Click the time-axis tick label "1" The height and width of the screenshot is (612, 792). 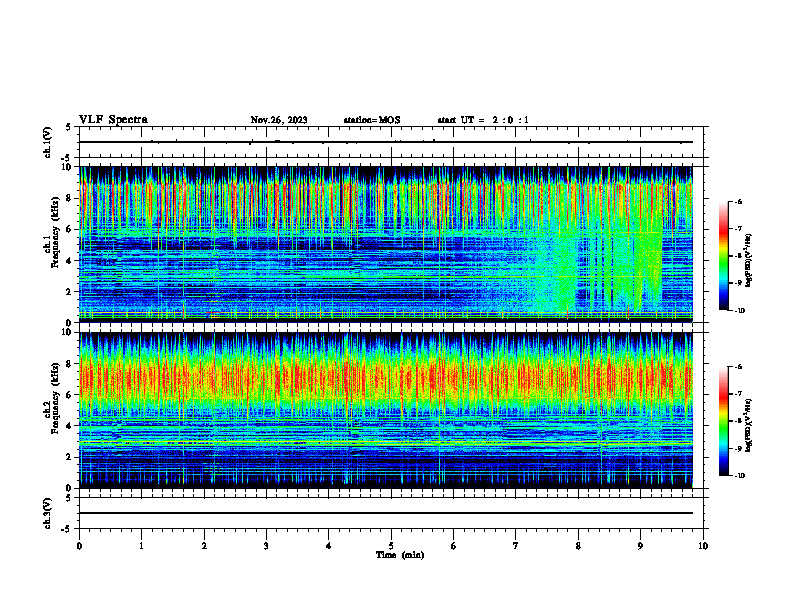[x=141, y=546]
